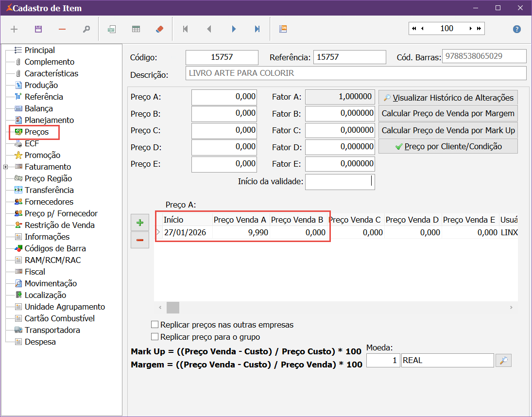Check Replicar preço para o grupo
This screenshot has height=417, width=532.
pyautogui.click(x=155, y=337)
